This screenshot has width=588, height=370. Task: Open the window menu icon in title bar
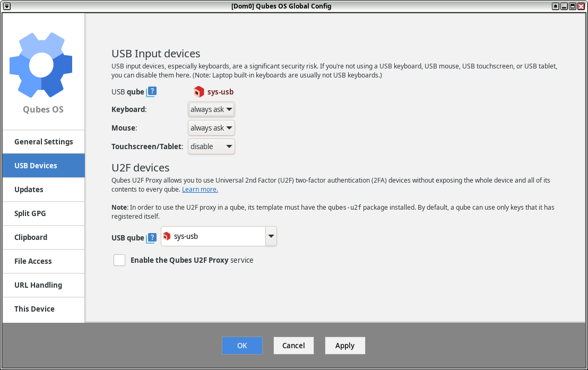(x=6, y=6)
